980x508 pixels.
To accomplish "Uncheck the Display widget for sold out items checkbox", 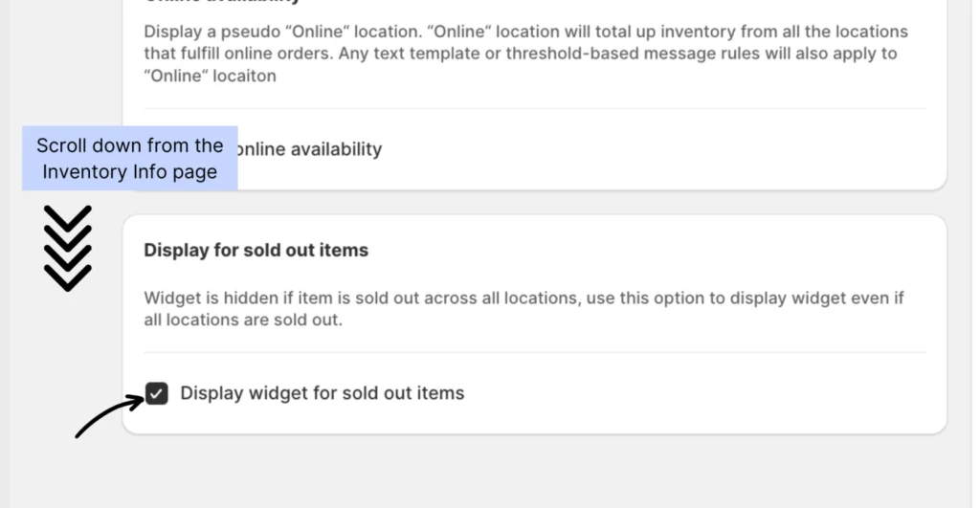I will tap(157, 393).
